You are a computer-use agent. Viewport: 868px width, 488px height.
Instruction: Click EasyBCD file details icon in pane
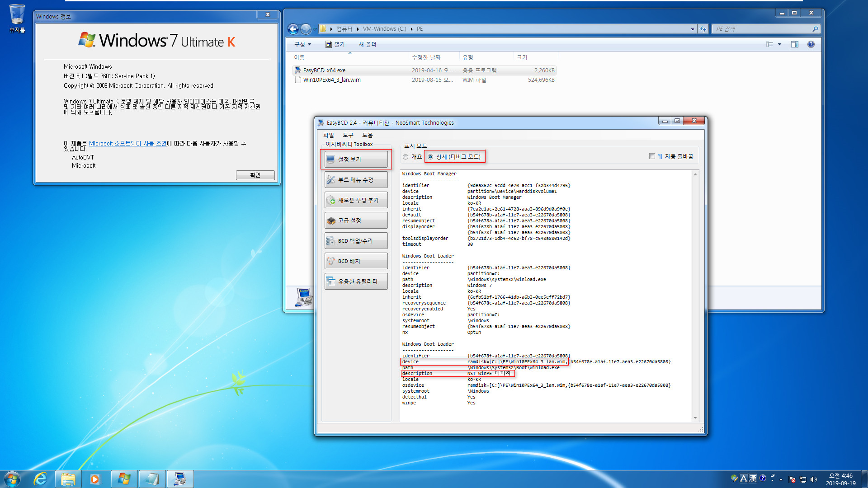point(304,297)
